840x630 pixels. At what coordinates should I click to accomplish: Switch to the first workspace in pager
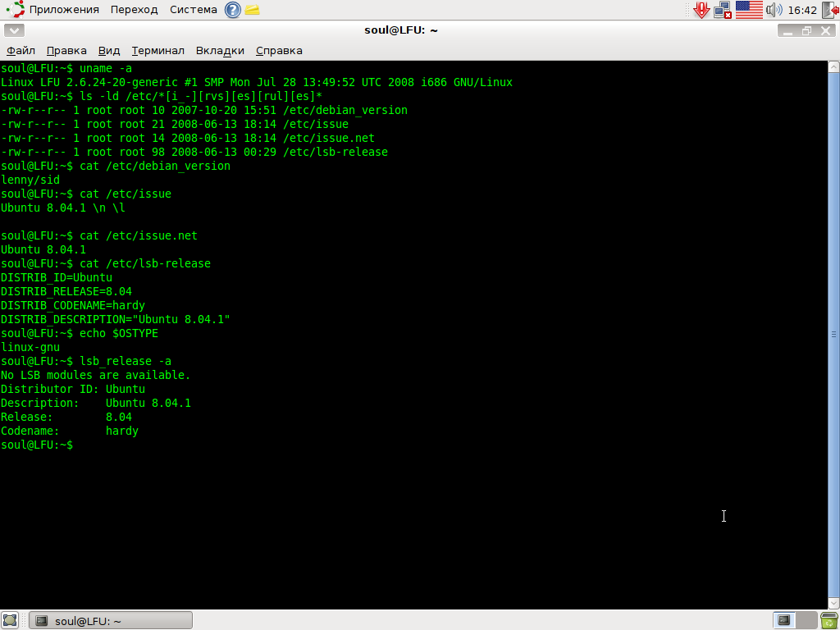click(783, 620)
